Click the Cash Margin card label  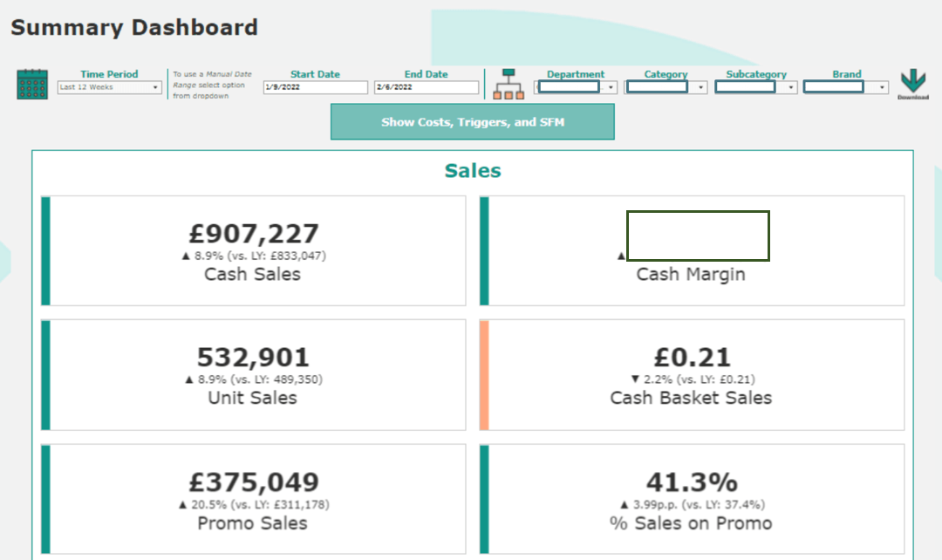[x=691, y=275]
